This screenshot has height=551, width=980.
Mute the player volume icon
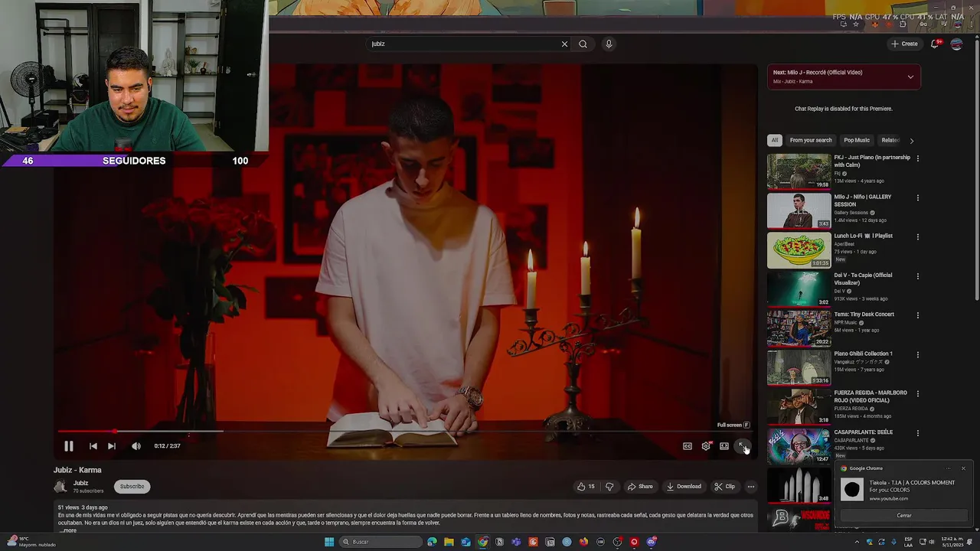pyautogui.click(x=136, y=446)
